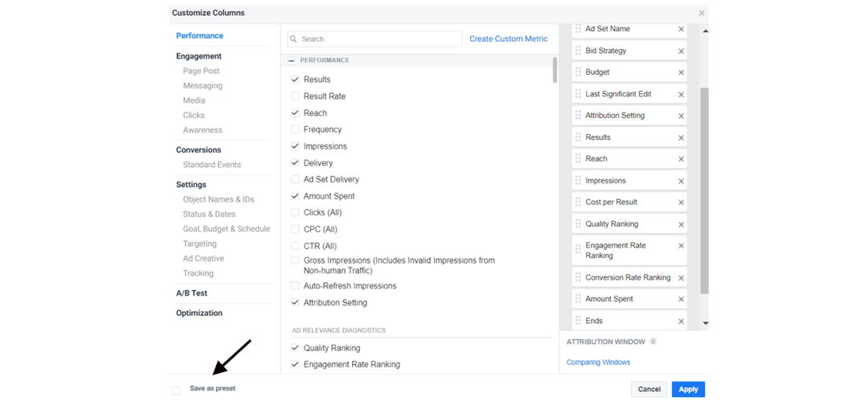Uncheck the Reach metric checkbox
868x401 pixels.
pos(295,113)
